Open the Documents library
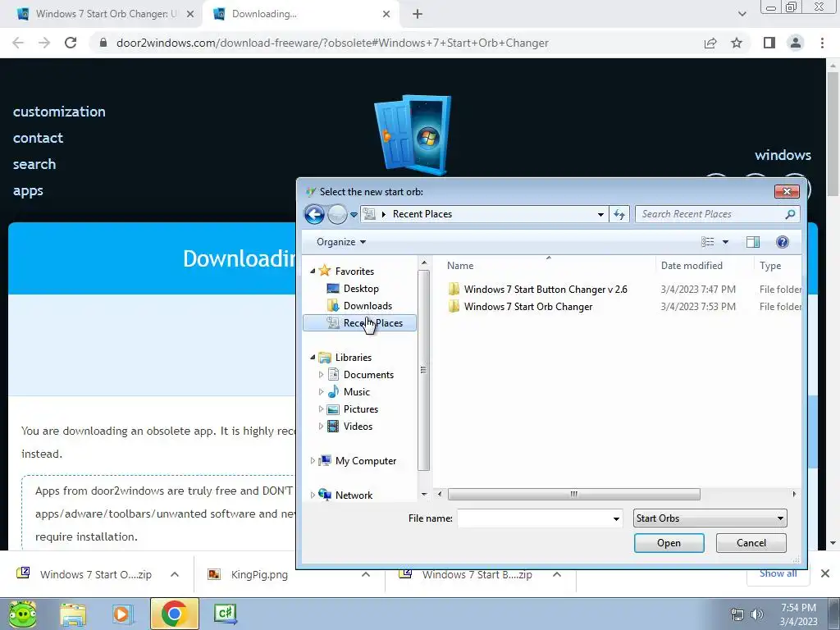The height and width of the screenshot is (630, 840). [x=368, y=374]
